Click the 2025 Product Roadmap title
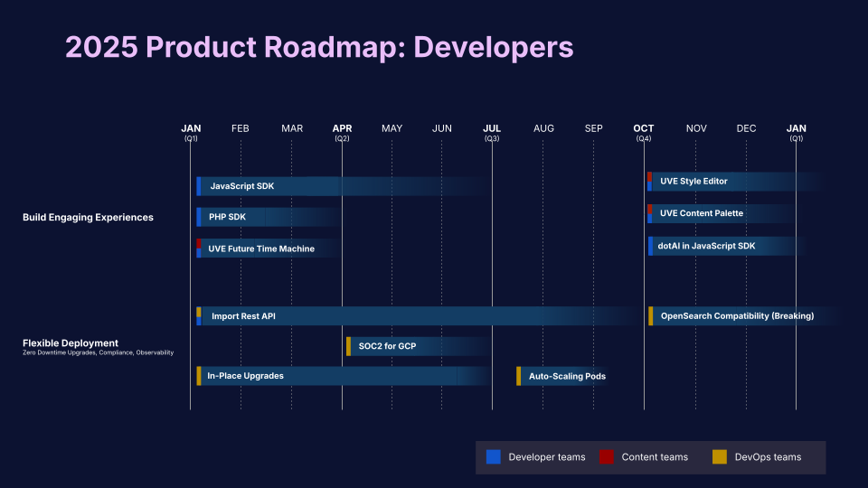868x488 pixels. coord(319,47)
